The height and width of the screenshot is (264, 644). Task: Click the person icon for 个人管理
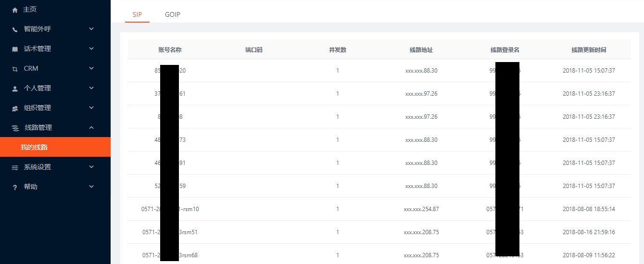tap(15, 88)
